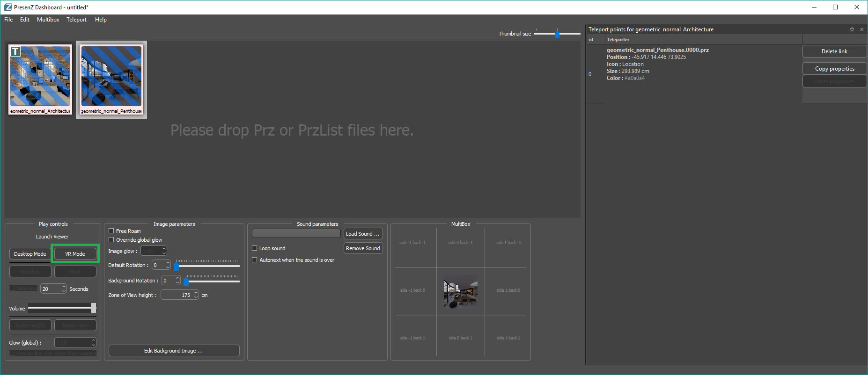
Task: Click the teleport Size value 293.989 cm
Action: pos(635,71)
